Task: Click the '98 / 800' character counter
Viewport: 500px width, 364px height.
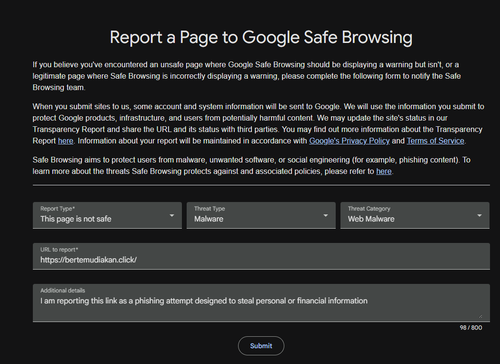Action: pyautogui.click(x=471, y=328)
